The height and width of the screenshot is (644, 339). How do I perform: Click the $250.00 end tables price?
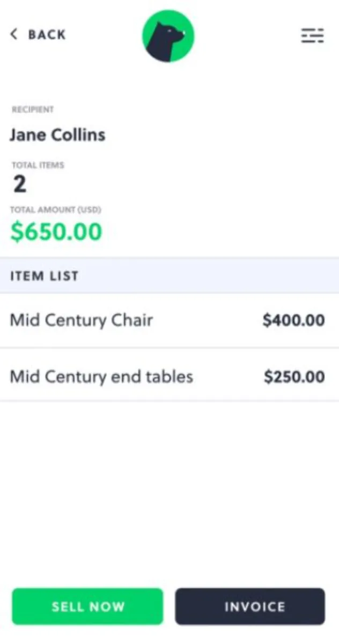click(294, 377)
